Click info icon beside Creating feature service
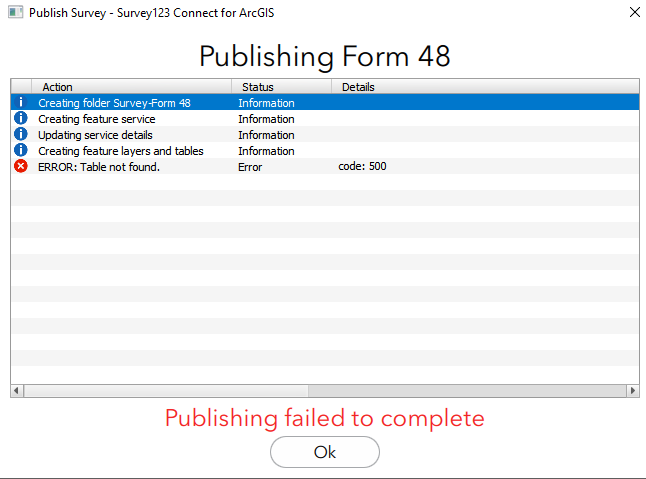The height and width of the screenshot is (479, 646). click(x=21, y=118)
